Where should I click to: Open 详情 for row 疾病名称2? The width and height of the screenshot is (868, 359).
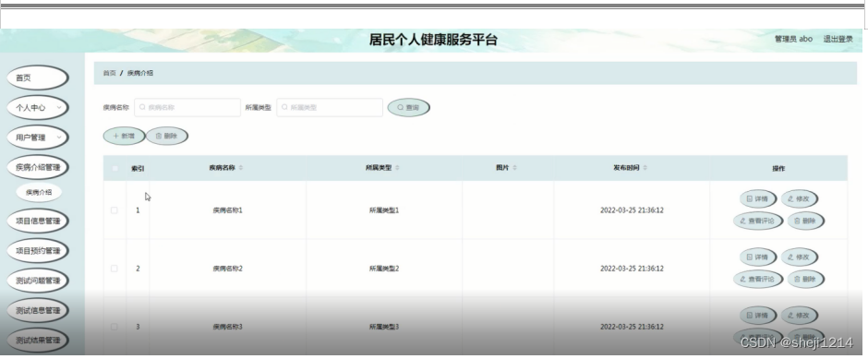[757, 257]
